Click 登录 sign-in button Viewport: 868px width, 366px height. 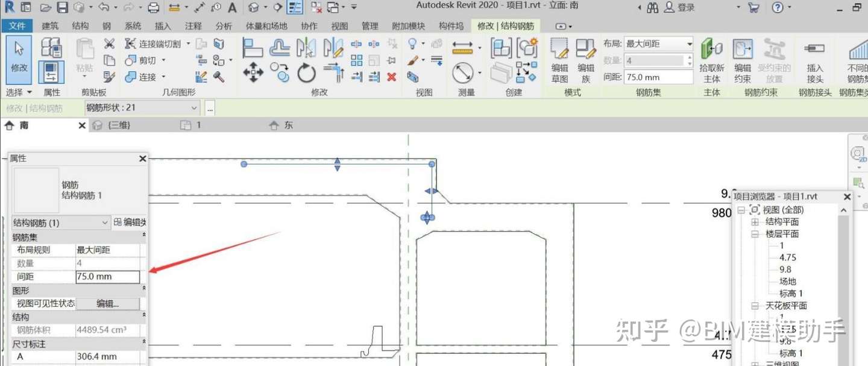coord(680,8)
